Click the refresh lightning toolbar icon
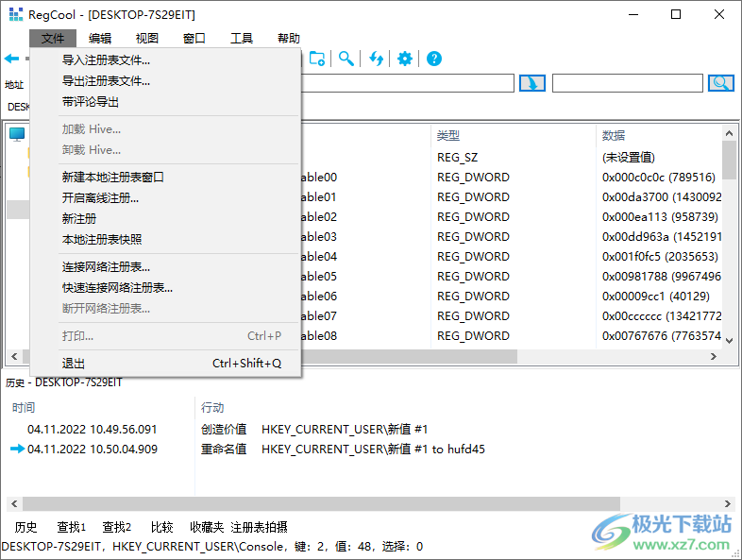This screenshot has height=560, width=742. pyautogui.click(x=377, y=59)
